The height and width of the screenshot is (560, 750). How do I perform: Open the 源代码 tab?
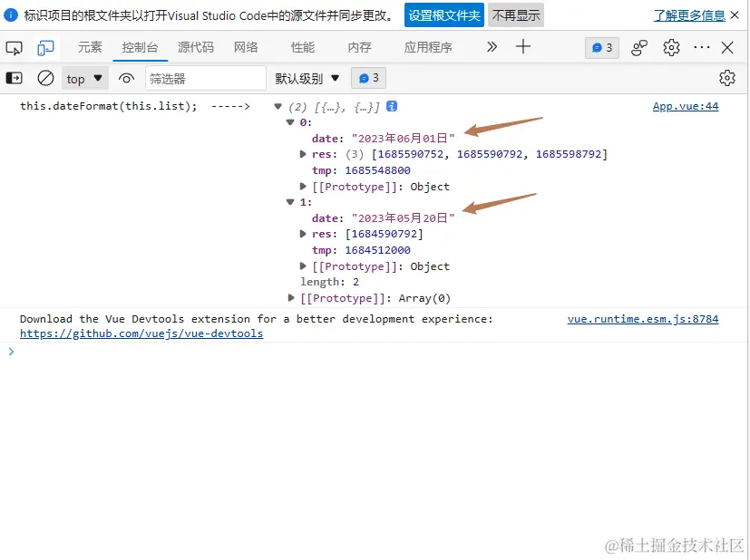tap(196, 47)
